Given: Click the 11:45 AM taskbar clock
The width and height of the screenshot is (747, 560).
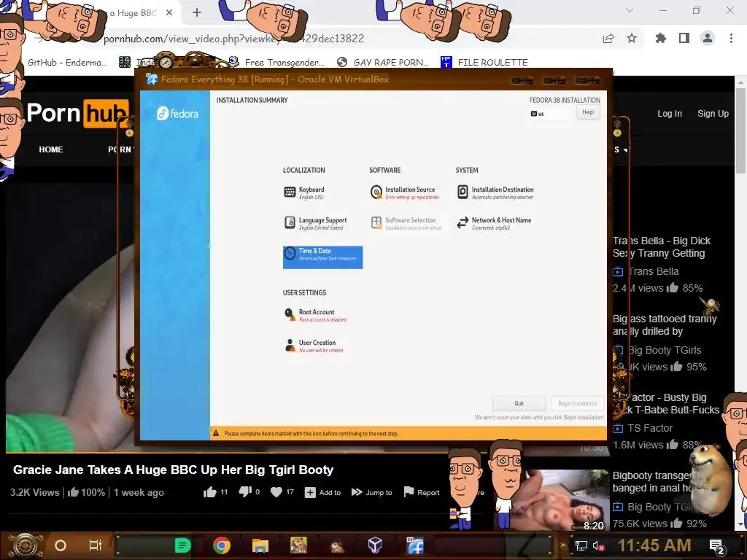Looking at the screenshot, I should (654, 545).
